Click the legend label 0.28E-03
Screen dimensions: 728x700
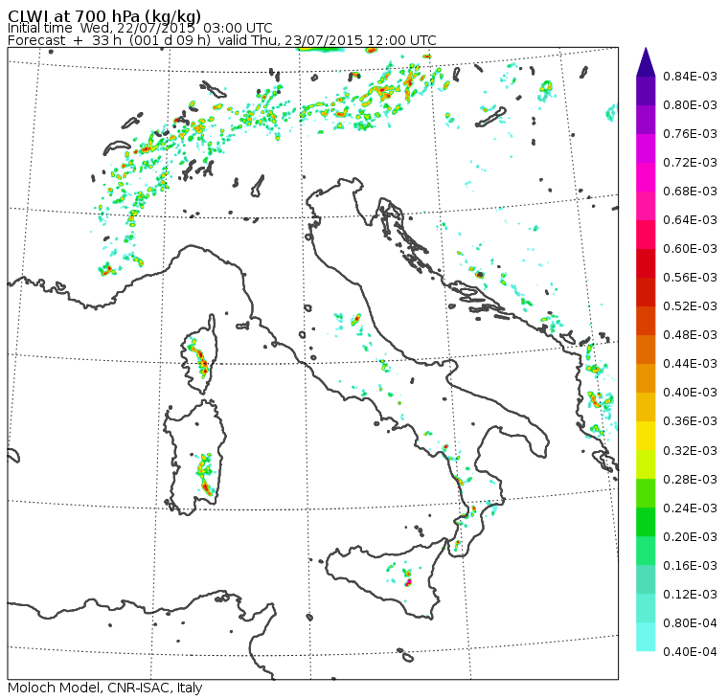pyautogui.click(x=690, y=480)
